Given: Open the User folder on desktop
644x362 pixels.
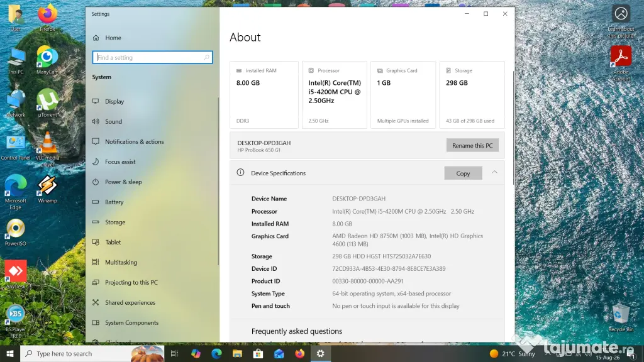Looking at the screenshot, I should 16,17.
